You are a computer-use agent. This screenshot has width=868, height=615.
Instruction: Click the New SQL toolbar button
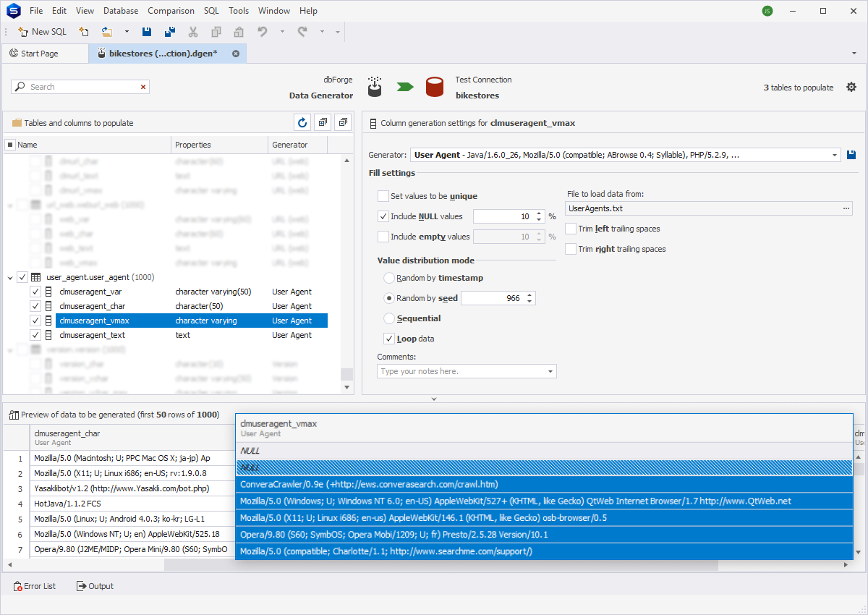coord(42,32)
